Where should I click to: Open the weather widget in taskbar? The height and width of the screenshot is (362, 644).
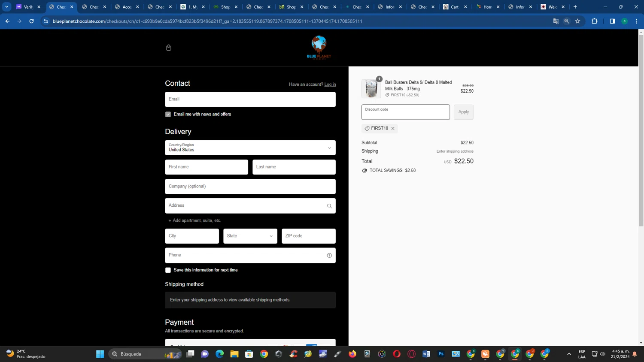tap(26, 354)
